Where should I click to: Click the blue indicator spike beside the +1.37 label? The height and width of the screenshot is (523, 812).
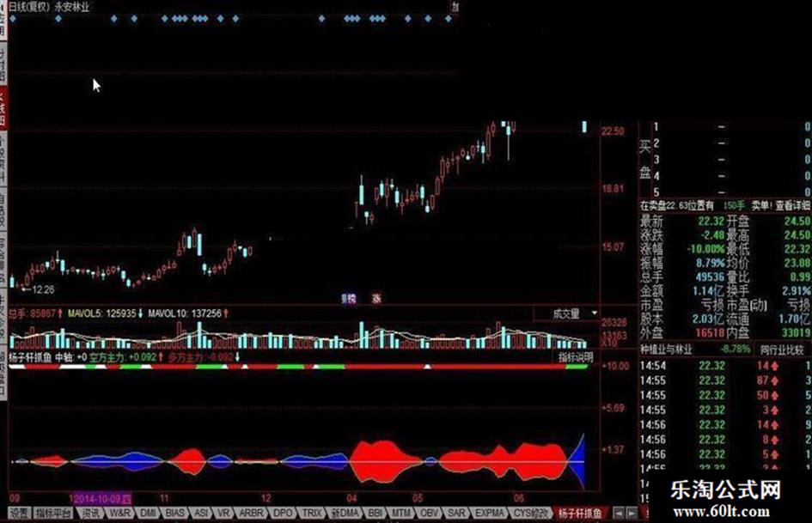point(578,461)
